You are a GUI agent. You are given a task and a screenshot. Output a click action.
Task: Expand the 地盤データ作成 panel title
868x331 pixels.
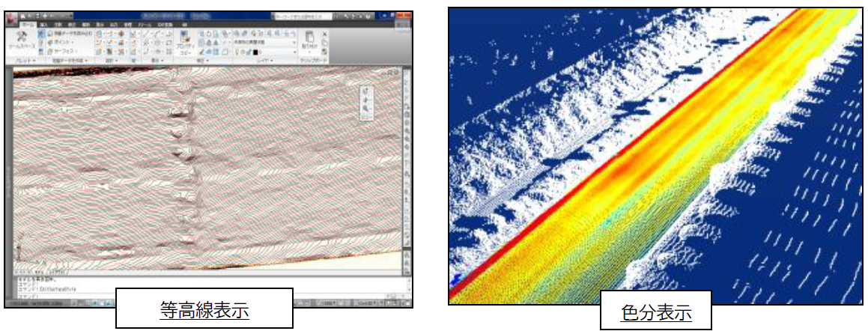coord(69,60)
